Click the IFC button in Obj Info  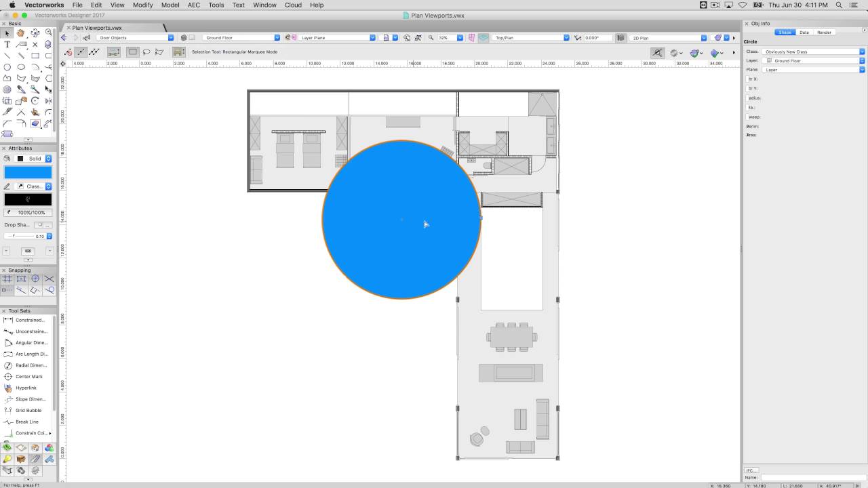click(751, 470)
